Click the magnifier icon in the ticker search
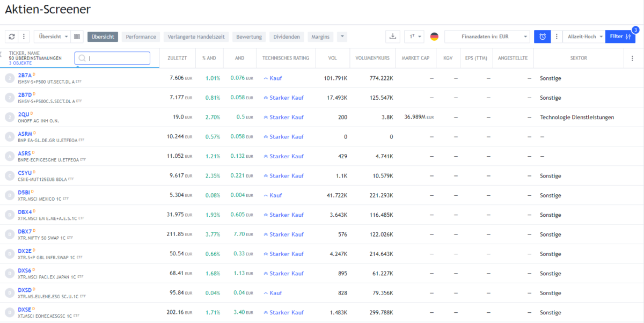The height and width of the screenshot is (323, 644). 83,57
